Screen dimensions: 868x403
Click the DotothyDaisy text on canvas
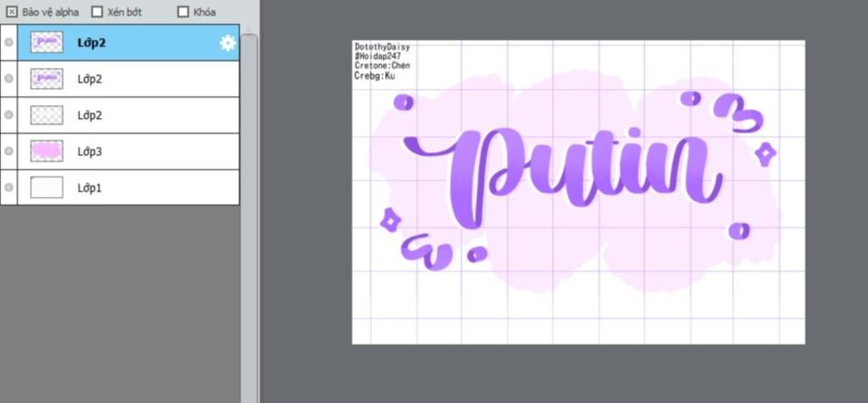coord(382,48)
